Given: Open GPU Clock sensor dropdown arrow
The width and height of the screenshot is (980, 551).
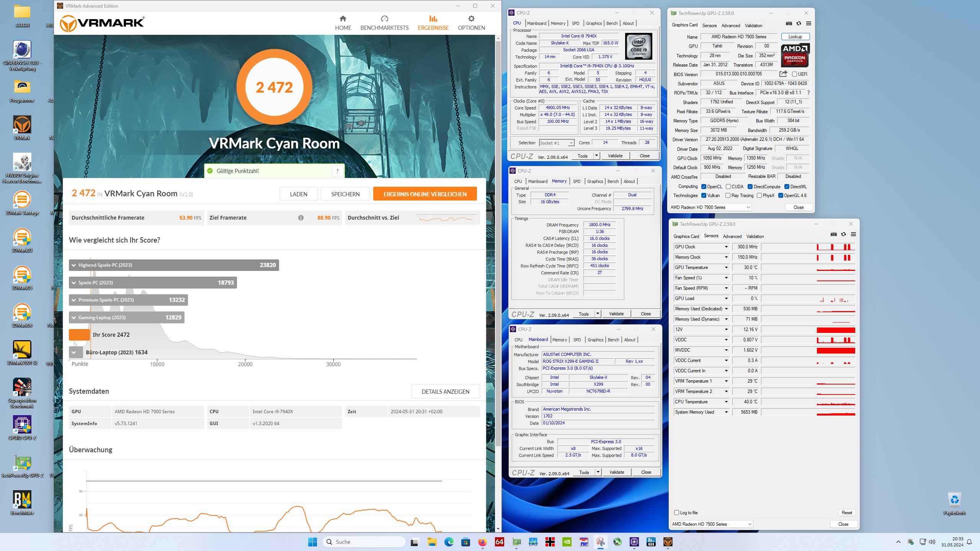Looking at the screenshot, I should tap(726, 247).
